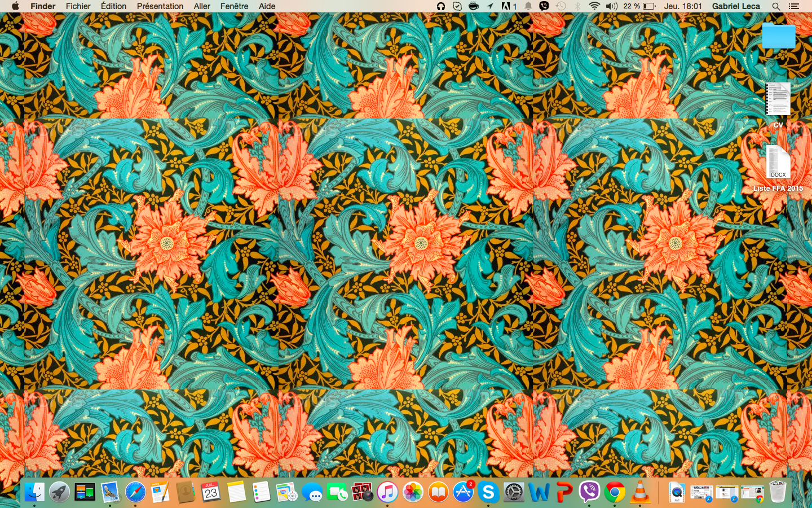Open the volume control in menu bar
The image size is (812, 508).
click(612, 6)
